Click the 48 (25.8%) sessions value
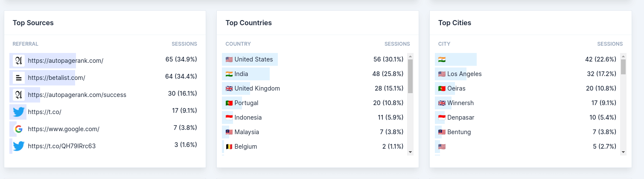644x179 pixels. [x=388, y=74]
